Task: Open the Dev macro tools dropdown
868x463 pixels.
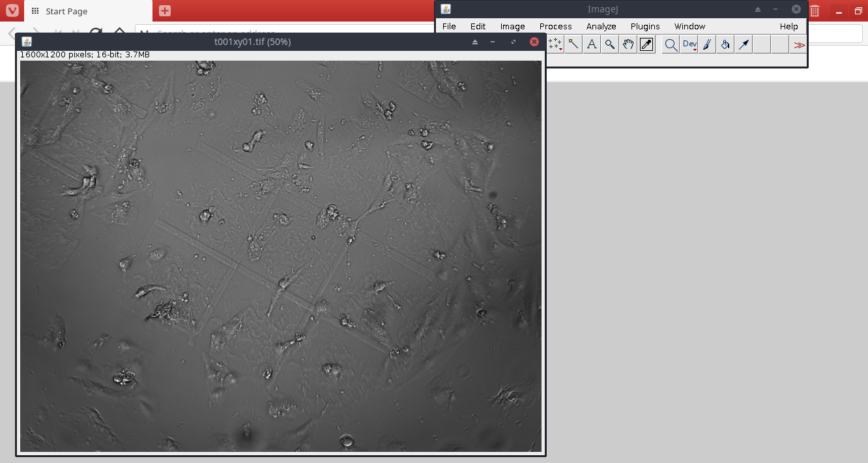Action: pyautogui.click(x=689, y=44)
